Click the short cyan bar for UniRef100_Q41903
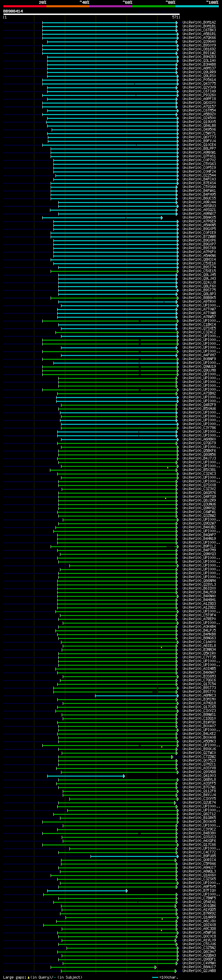 tap(86, 776)
